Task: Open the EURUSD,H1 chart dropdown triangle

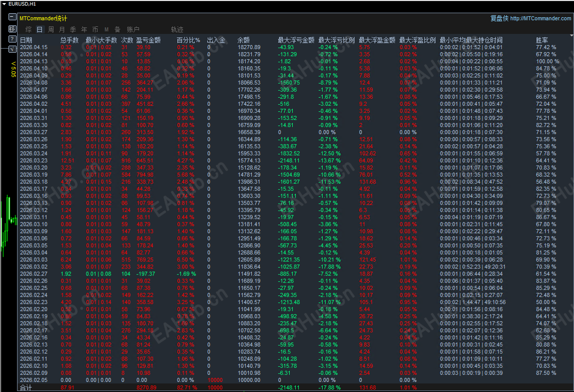Action: 4,4
